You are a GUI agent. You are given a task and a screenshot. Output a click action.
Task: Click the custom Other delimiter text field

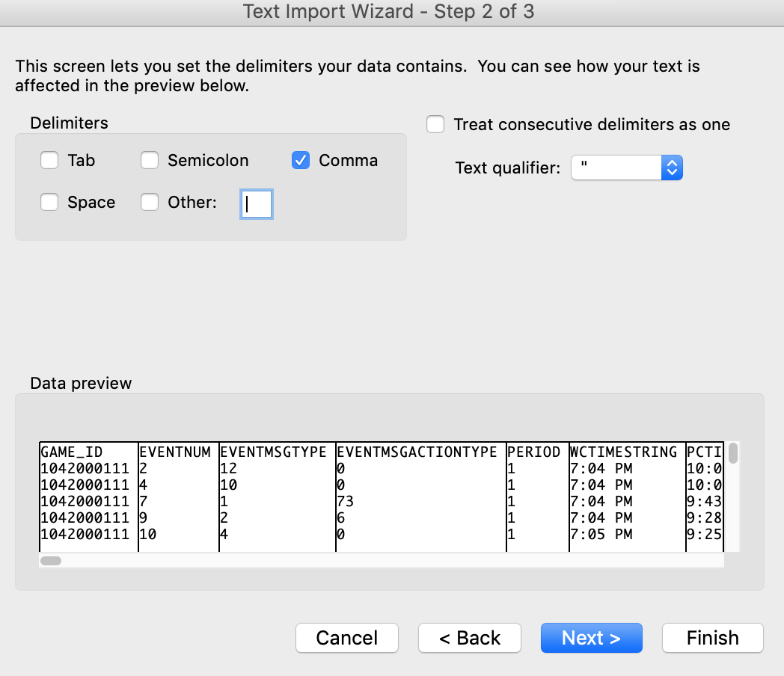tap(257, 203)
